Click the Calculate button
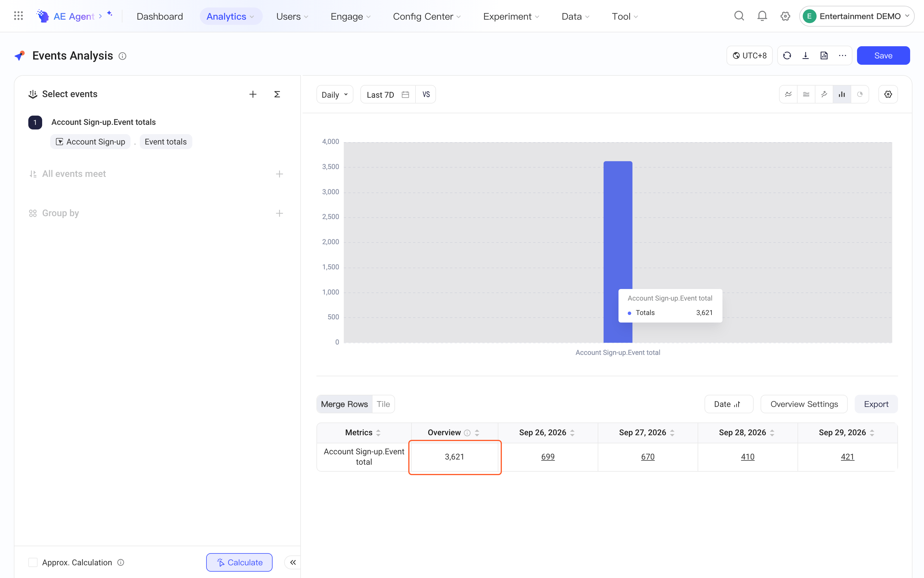The image size is (924, 578). [239, 562]
